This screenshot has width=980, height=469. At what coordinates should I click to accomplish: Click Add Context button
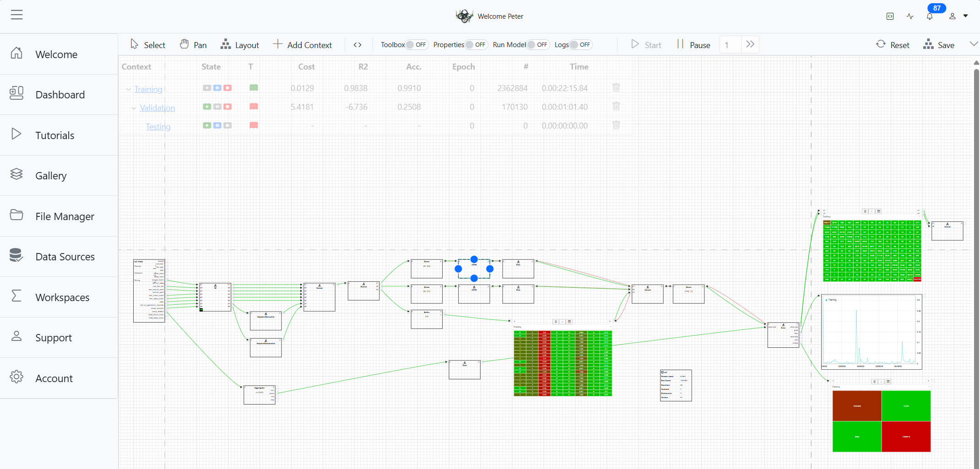click(x=303, y=45)
